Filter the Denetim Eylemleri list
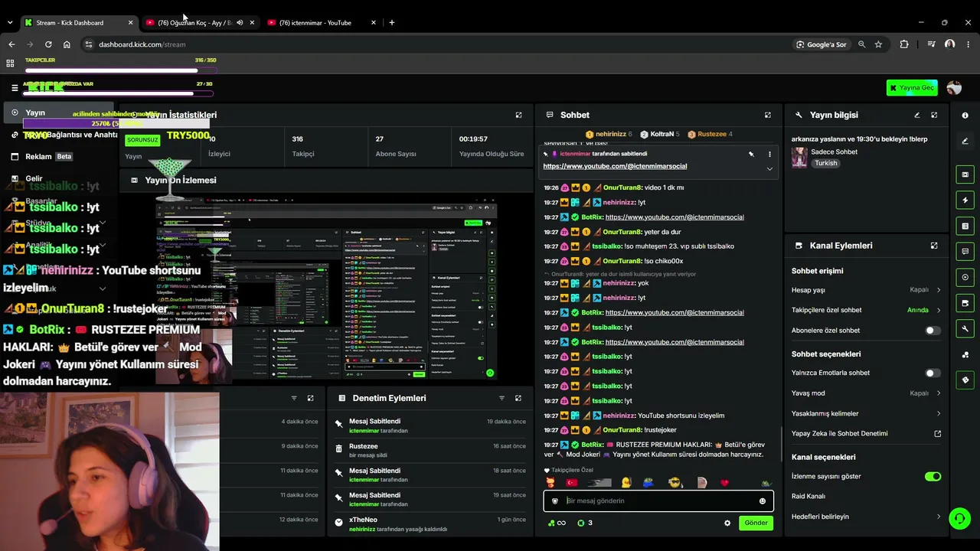Screen dimensions: 980x551 (501, 398)
